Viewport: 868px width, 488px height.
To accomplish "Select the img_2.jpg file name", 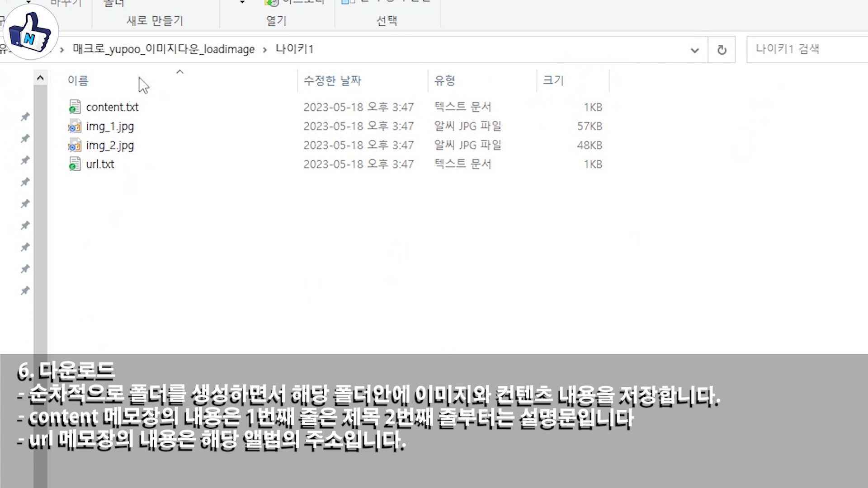I will (x=110, y=145).
